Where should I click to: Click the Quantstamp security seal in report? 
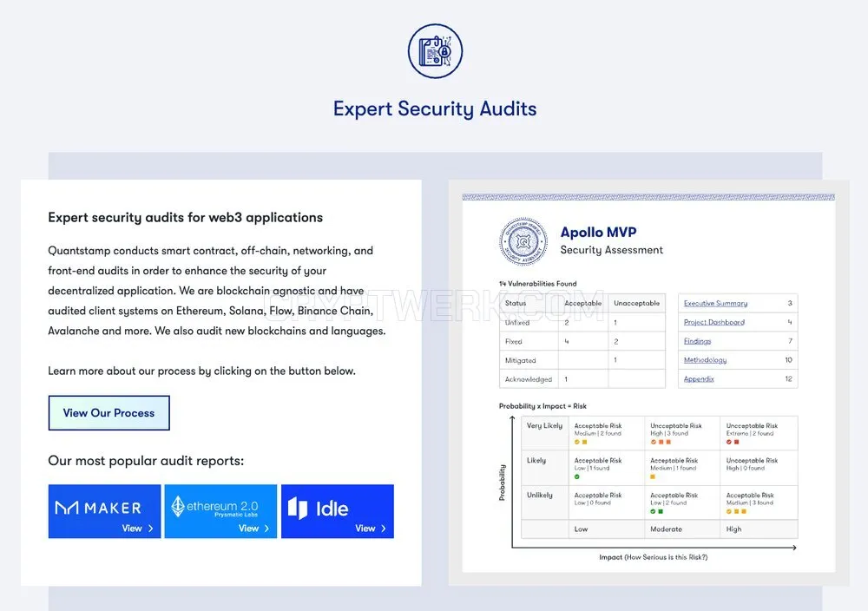pos(523,241)
